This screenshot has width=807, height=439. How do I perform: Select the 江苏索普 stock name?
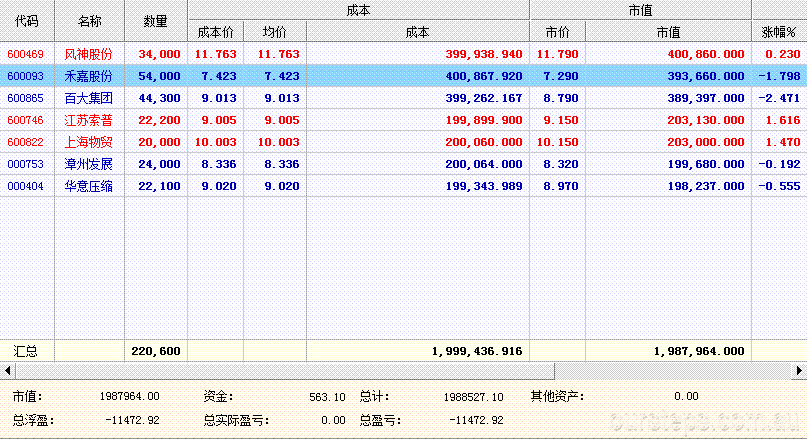click(x=89, y=120)
